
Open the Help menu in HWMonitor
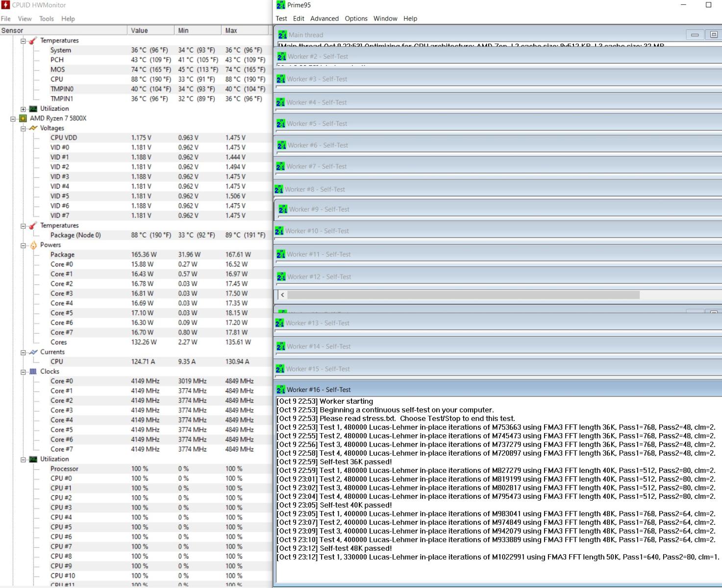68,19
